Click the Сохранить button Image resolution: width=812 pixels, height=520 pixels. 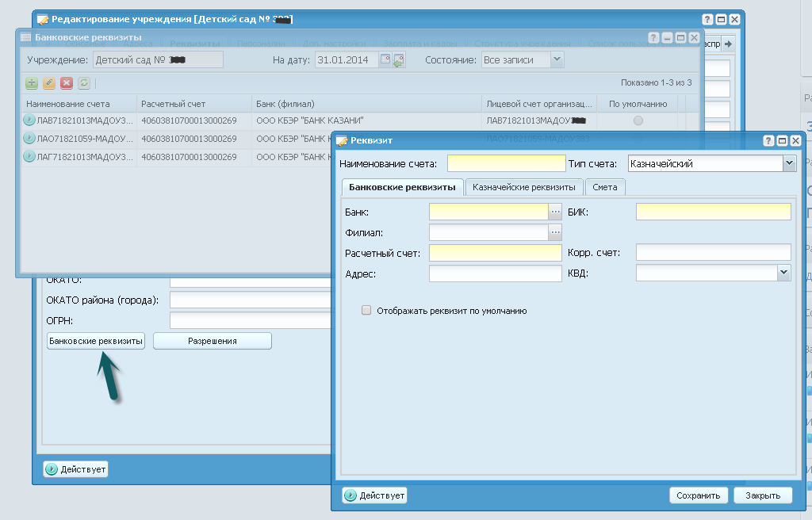(x=698, y=495)
